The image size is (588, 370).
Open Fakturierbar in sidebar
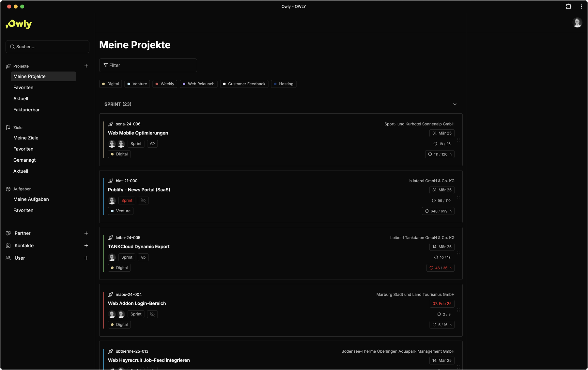[26, 110]
